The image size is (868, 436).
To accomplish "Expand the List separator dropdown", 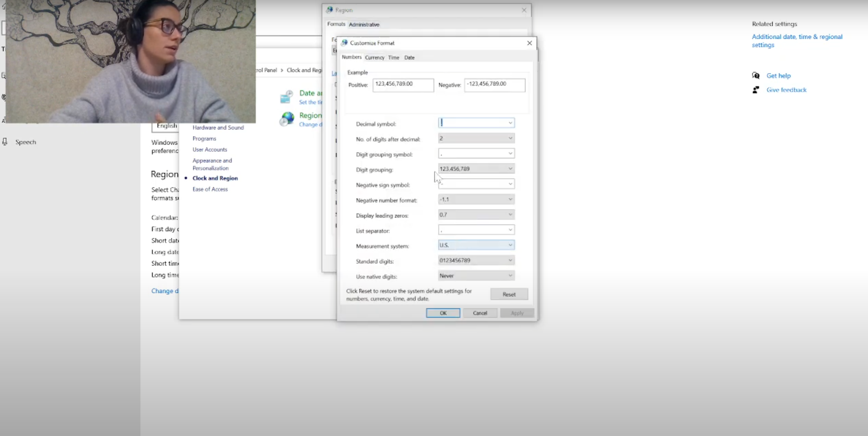I will point(476,230).
